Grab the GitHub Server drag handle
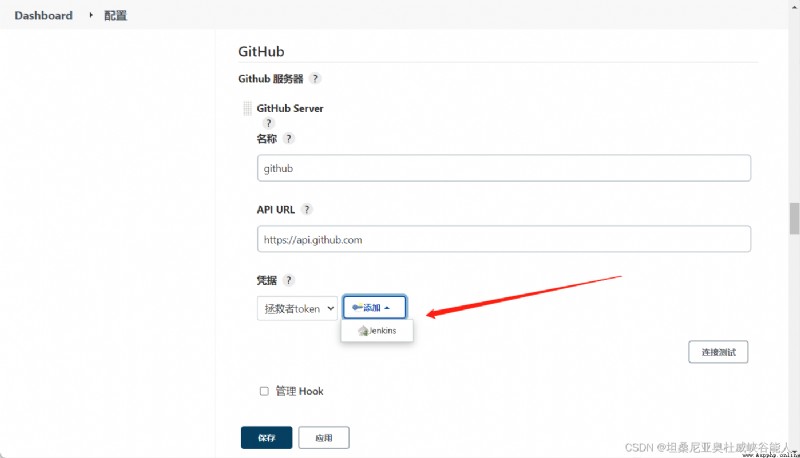 click(x=247, y=108)
